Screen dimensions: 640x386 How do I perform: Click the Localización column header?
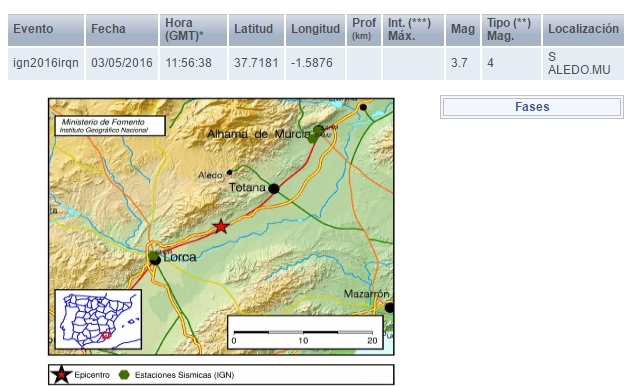tap(583, 29)
